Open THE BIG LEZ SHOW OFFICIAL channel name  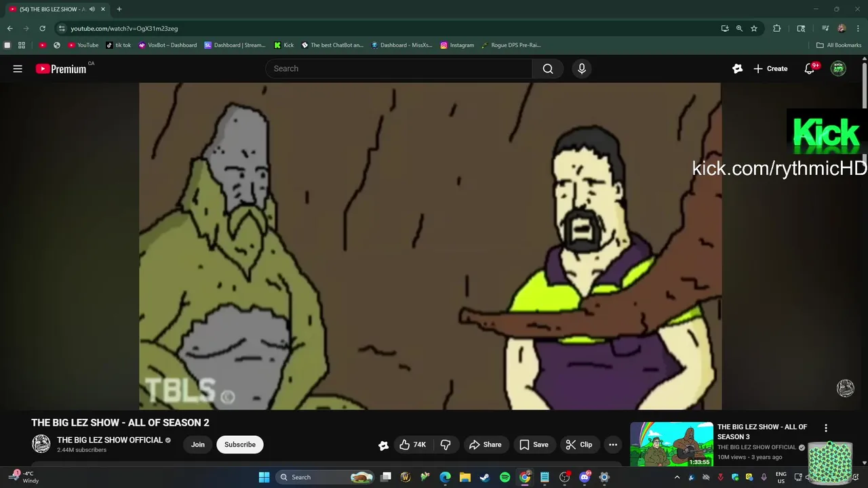coord(110,440)
